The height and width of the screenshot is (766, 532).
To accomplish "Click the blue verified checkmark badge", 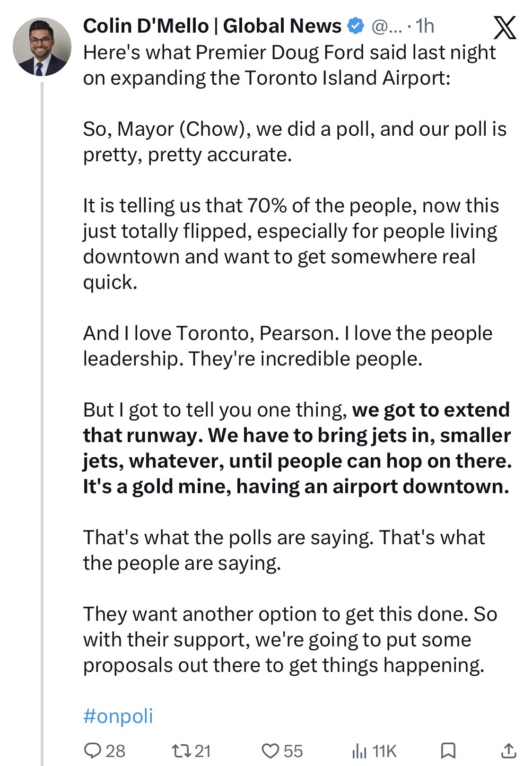I will [355, 26].
